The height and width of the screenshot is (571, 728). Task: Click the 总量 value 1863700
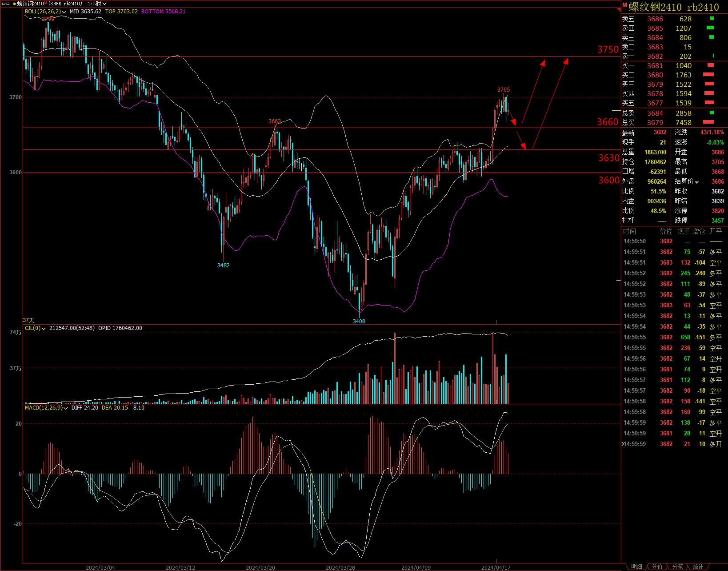pos(656,152)
